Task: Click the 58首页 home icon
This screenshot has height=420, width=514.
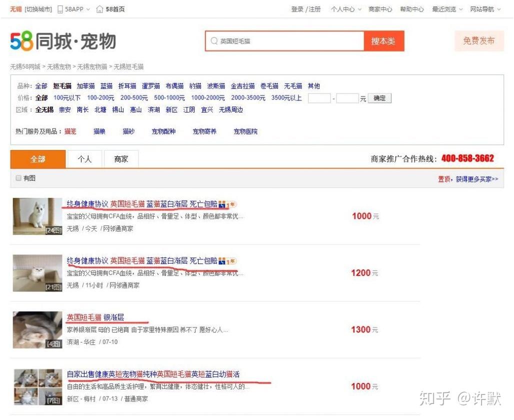Action: click(99, 9)
